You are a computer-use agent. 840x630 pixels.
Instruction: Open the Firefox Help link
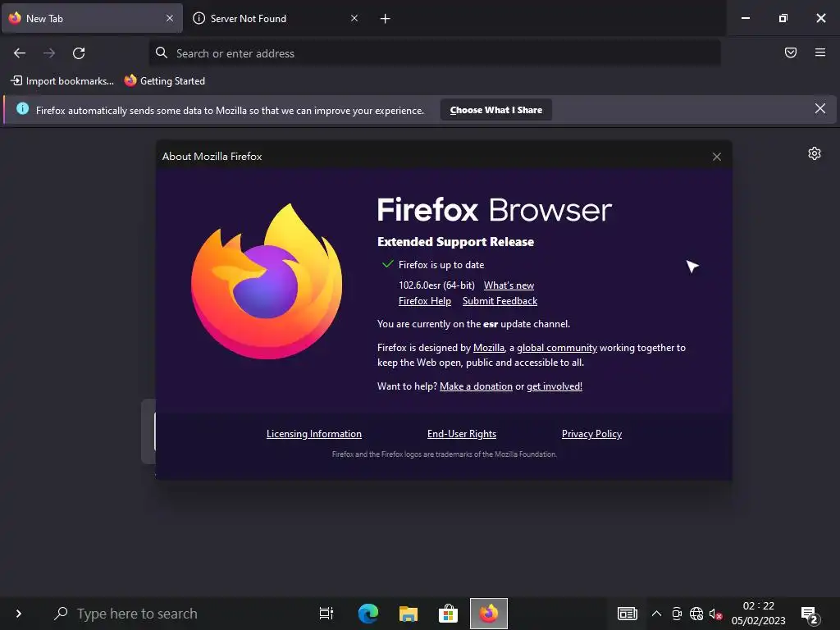coord(425,301)
